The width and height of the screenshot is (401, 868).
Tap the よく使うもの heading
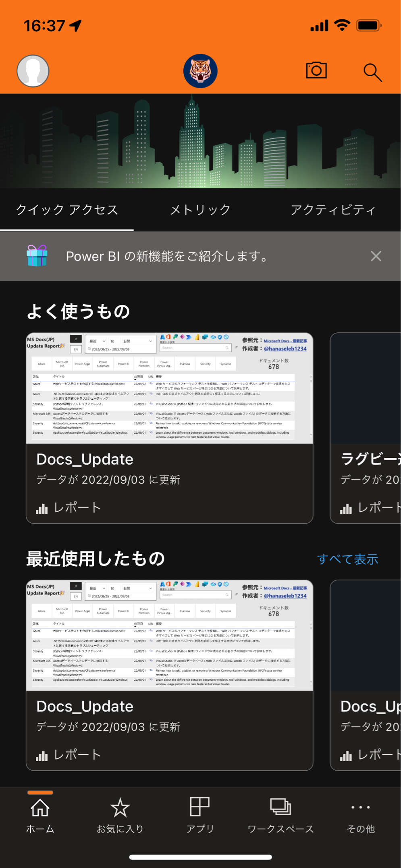point(78,312)
